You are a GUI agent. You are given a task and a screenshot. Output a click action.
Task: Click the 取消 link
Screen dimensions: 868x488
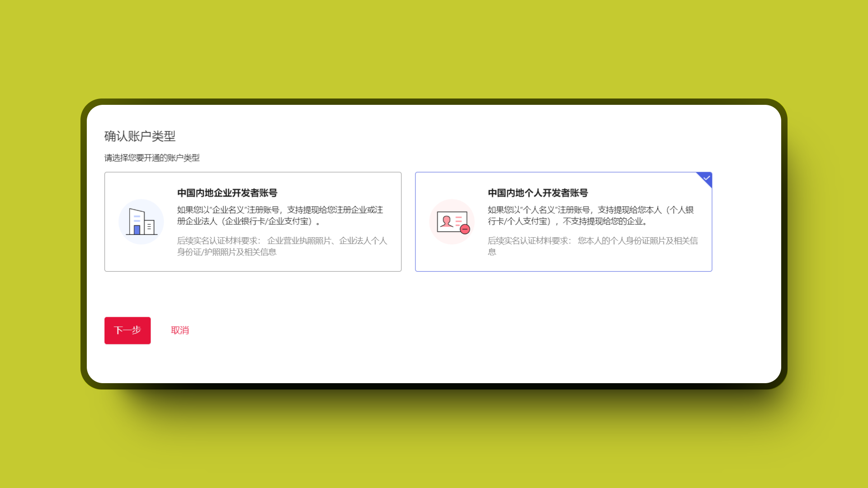coord(180,330)
